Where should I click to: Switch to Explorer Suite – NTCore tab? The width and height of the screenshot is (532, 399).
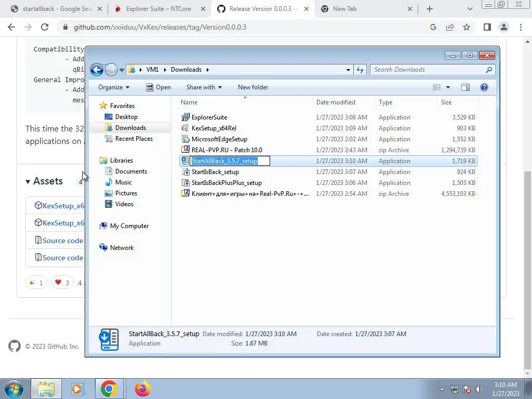(158, 9)
